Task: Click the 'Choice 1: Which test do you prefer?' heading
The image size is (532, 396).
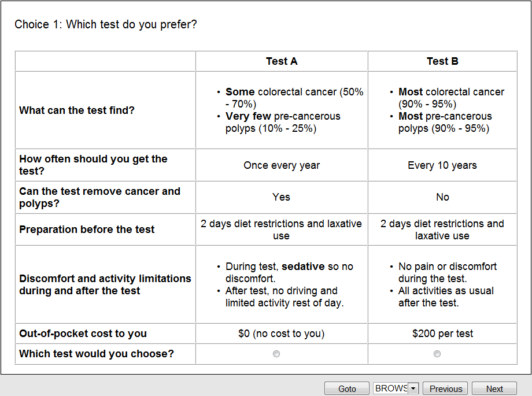Action: click(106, 24)
